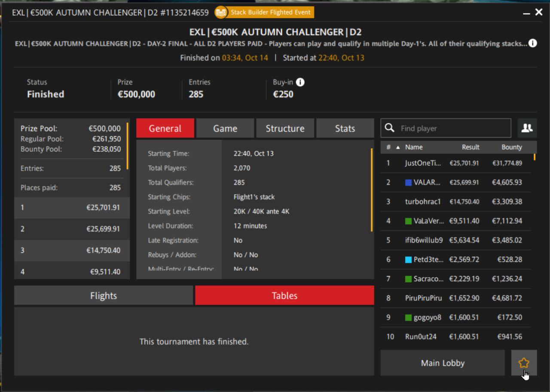
Task: Show the Flights panel
Action: tap(104, 296)
